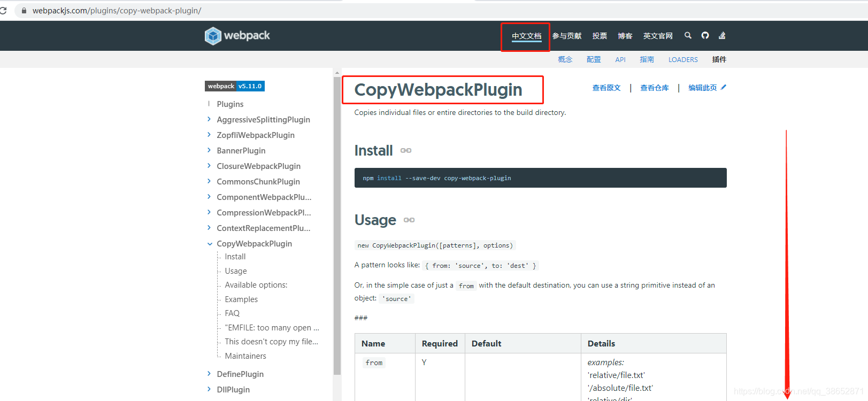
Task: Switch to 插件 sub-nav tab
Action: coord(719,59)
